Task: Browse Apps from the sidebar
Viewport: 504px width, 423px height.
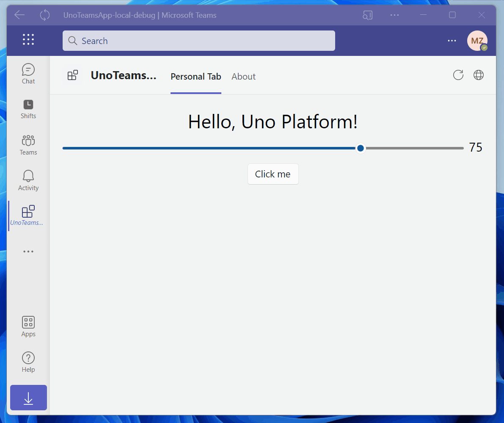Action: pyautogui.click(x=28, y=325)
